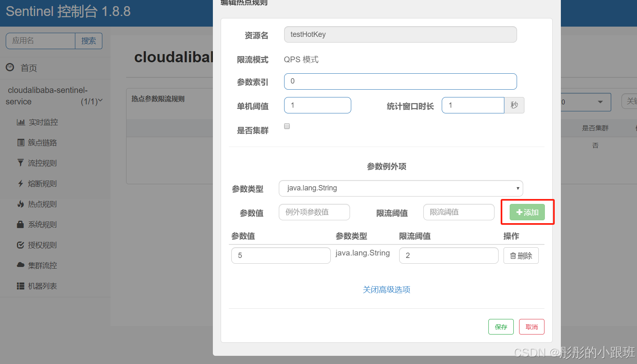This screenshot has height=364, width=637.
Task: Click the 统计窗口时长 input field
Action: tap(473, 105)
